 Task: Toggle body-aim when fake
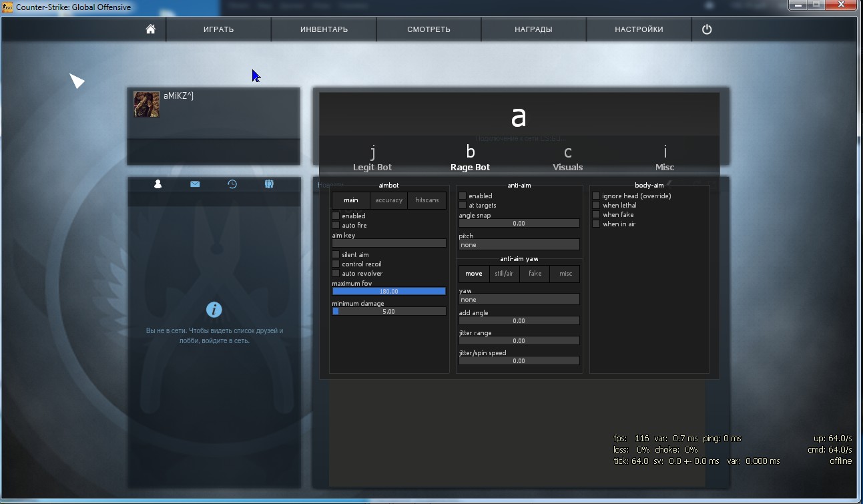click(596, 215)
